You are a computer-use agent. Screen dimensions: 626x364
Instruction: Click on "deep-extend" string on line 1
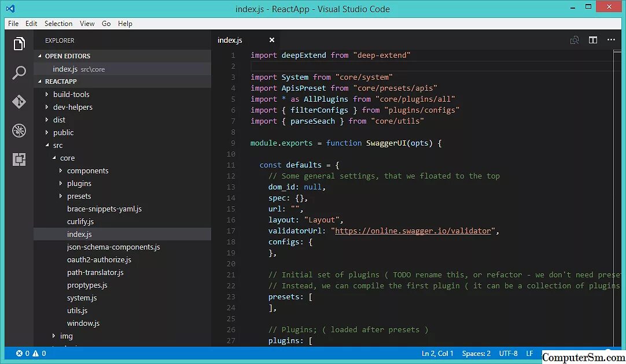[x=382, y=55]
